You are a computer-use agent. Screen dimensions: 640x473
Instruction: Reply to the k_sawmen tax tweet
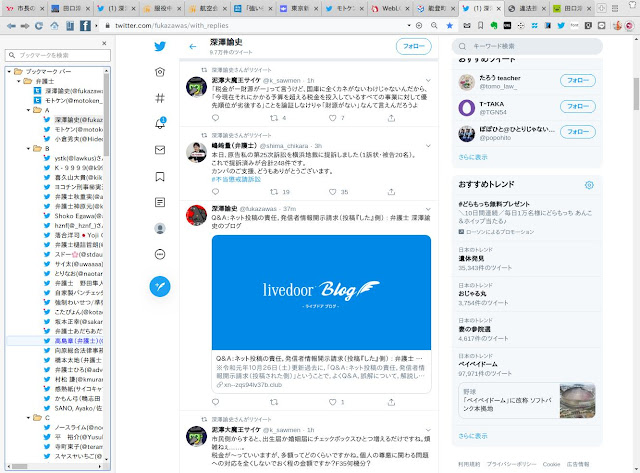216,118
